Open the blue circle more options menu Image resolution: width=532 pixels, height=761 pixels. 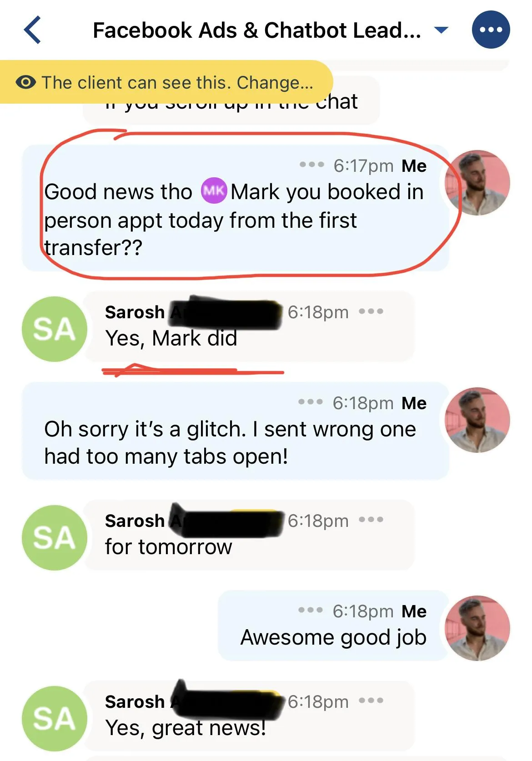(x=491, y=30)
